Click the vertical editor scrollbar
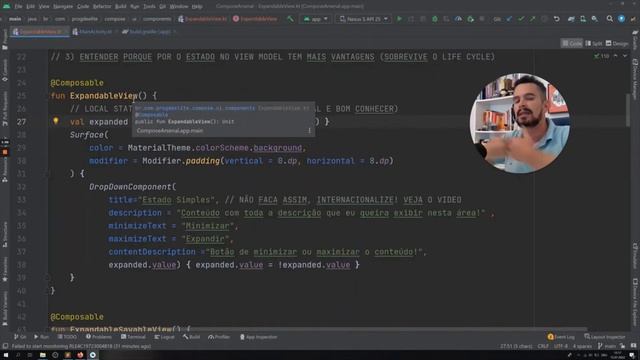Viewport: 640px width, 360px height. [628, 110]
